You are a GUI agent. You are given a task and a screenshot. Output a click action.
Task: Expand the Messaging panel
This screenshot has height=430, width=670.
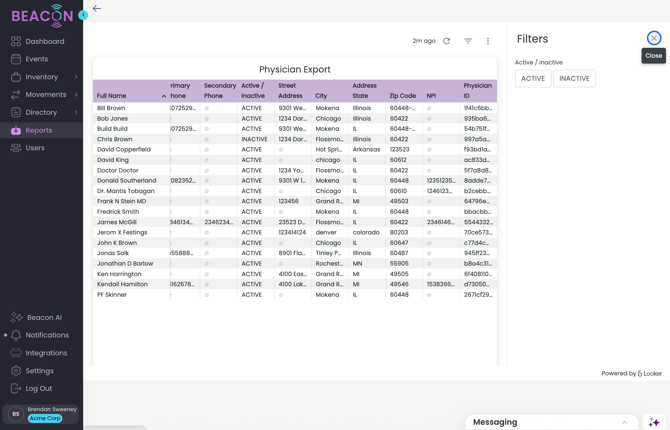point(624,422)
